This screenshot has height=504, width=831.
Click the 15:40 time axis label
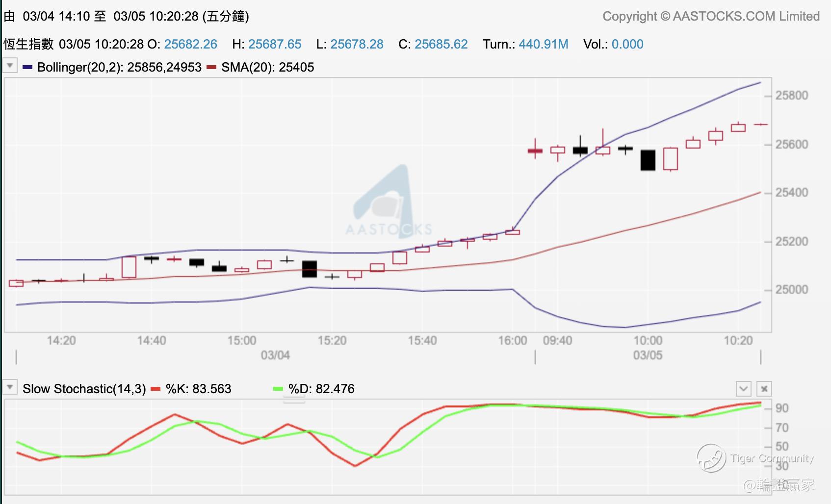422,340
